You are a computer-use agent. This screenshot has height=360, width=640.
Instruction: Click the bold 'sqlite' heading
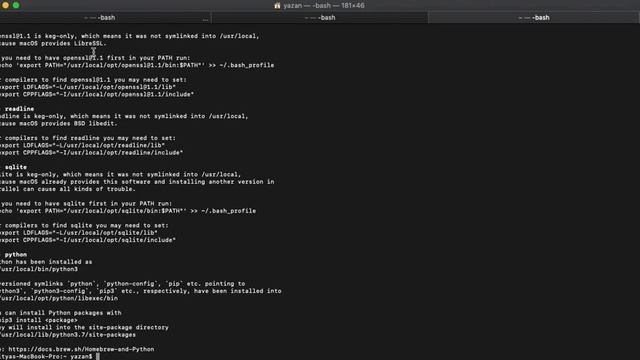coord(16,167)
